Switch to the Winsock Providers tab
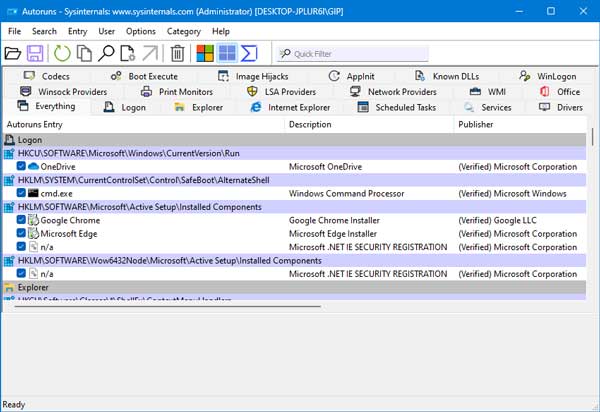Image resolution: width=600 pixels, height=412 pixels. click(x=63, y=92)
